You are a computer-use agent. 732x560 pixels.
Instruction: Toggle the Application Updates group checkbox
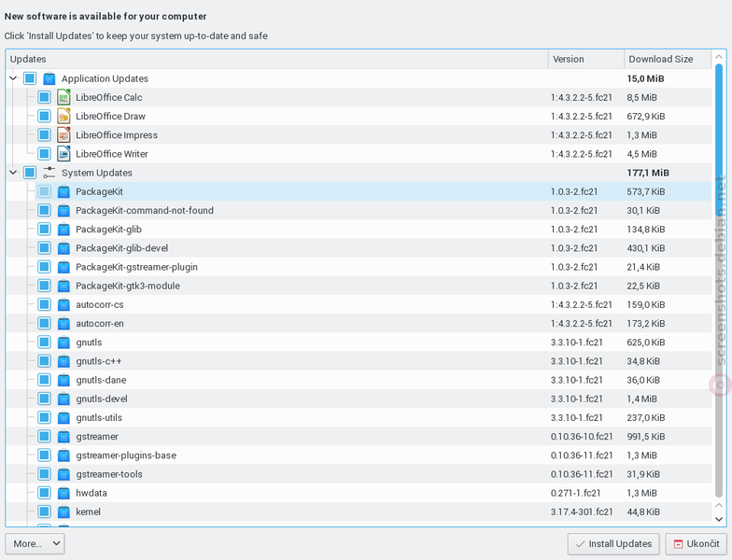pyautogui.click(x=30, y=78)
